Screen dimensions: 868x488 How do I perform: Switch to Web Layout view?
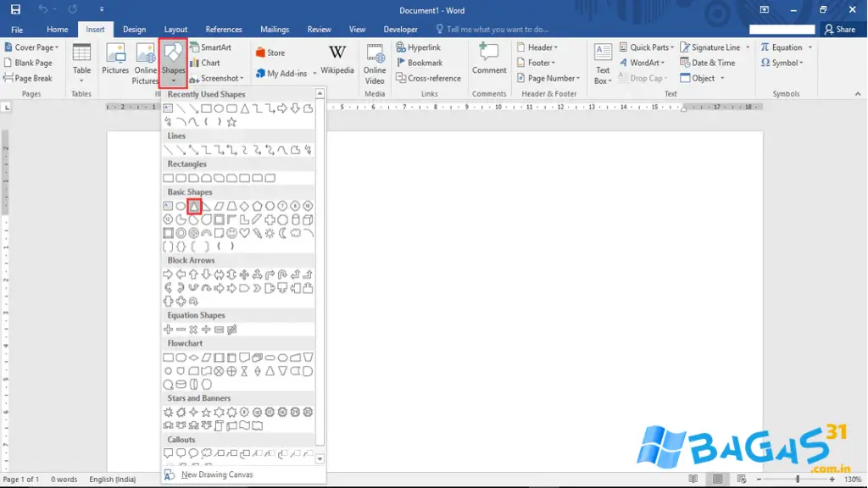[x=744, y=479]
